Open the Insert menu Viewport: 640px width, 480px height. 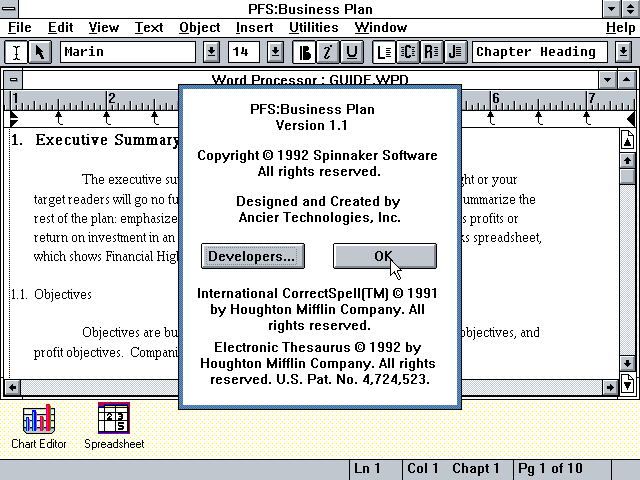coord(254,27)
